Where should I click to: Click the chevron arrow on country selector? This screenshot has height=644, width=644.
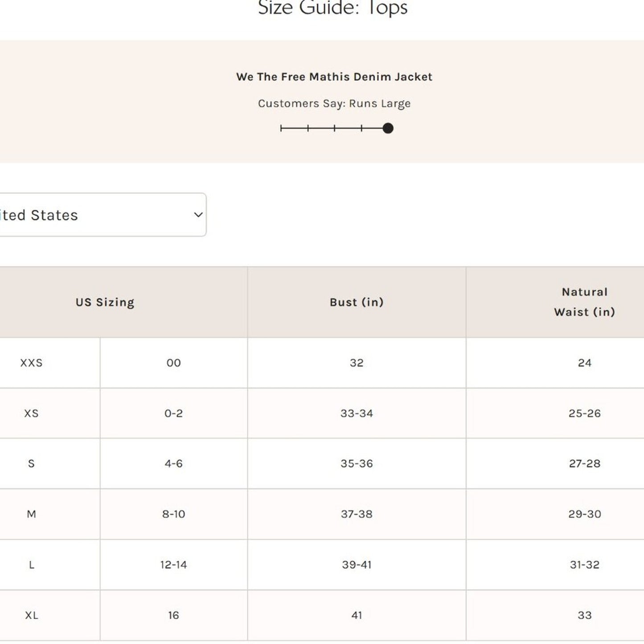pyautogui.click(x=198, y=215)
